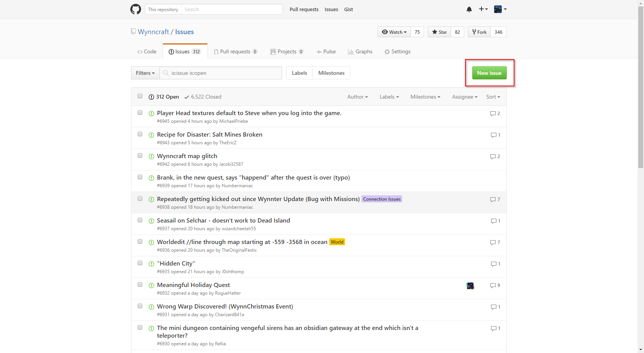Screen dimensions: 644x353
Task: Open the Gist link in top navigation
Action: (x=348, y=9)
